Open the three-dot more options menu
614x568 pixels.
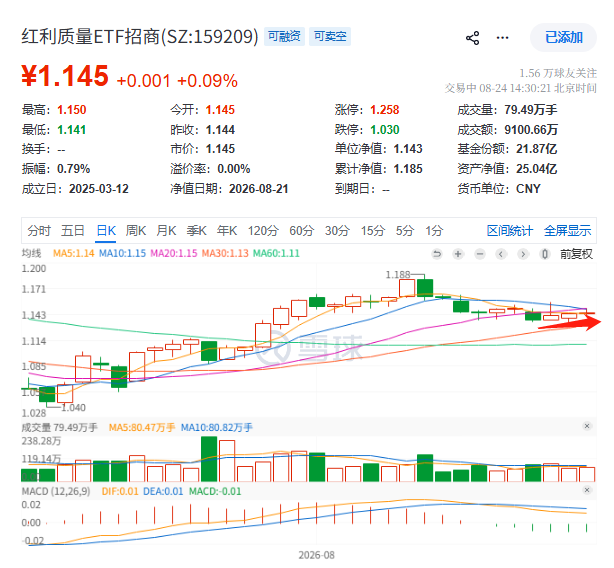[502, 38]
